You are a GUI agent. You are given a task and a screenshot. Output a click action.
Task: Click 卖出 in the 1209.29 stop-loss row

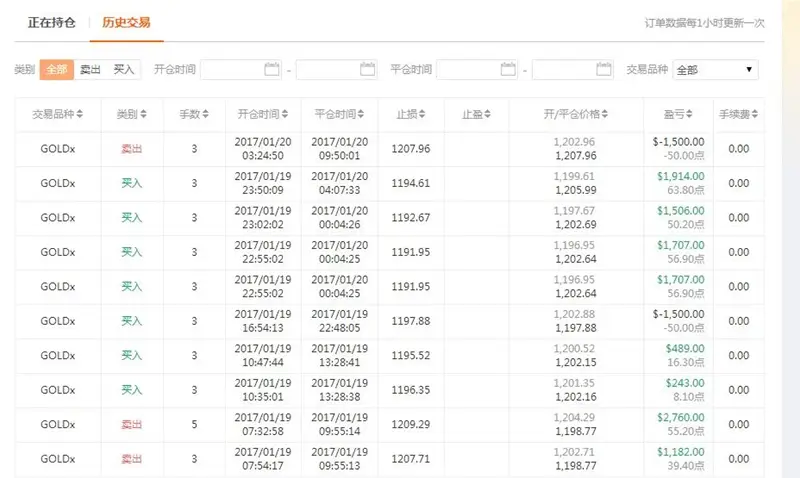(x=132, y=424)
